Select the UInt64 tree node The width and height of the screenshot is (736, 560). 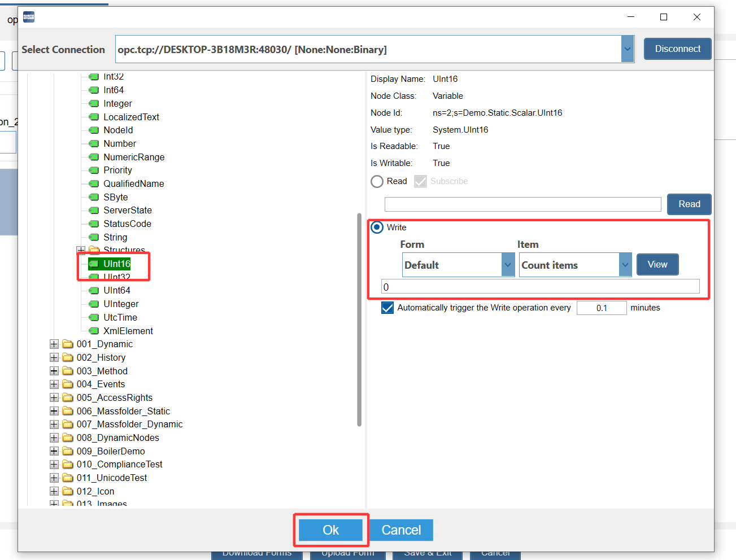(116, 291)
